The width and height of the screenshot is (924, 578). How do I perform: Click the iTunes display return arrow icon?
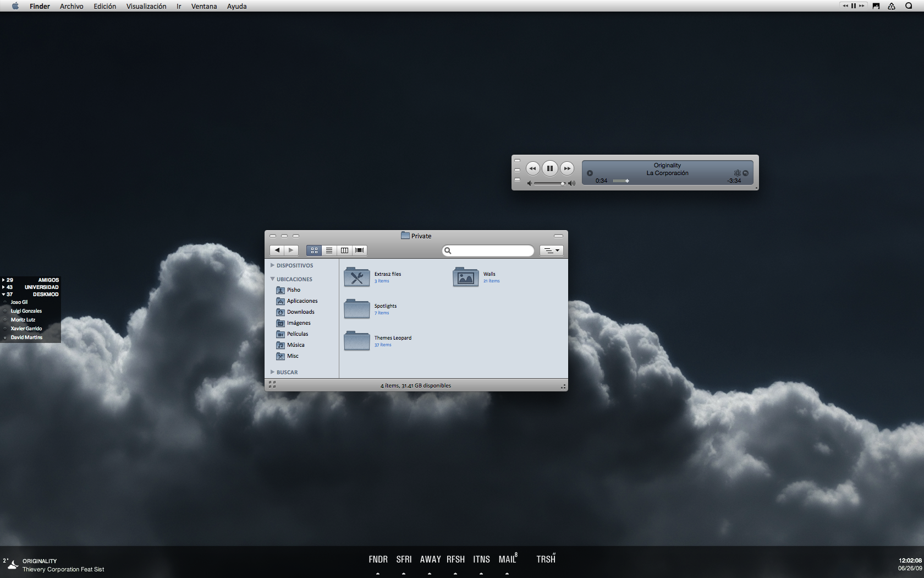click(746, 173)
